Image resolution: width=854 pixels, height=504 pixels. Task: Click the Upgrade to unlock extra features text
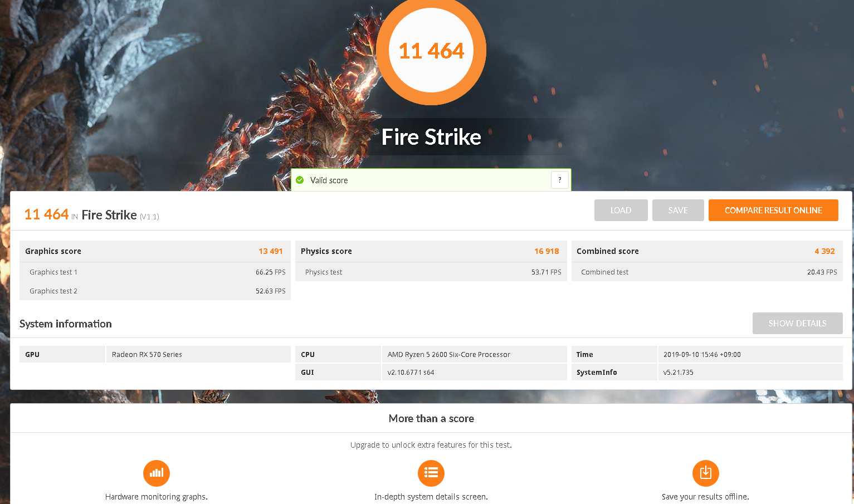[431, 445]
